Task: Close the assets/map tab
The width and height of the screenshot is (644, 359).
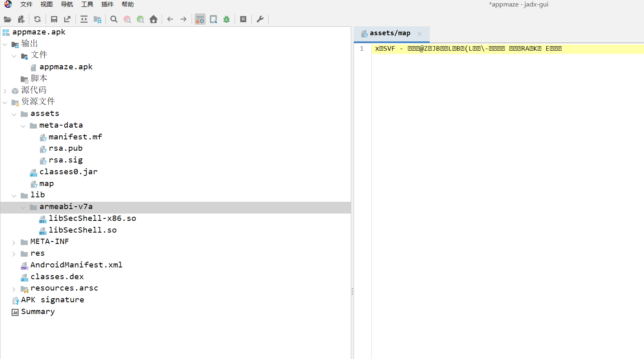Action: point(420,34)
